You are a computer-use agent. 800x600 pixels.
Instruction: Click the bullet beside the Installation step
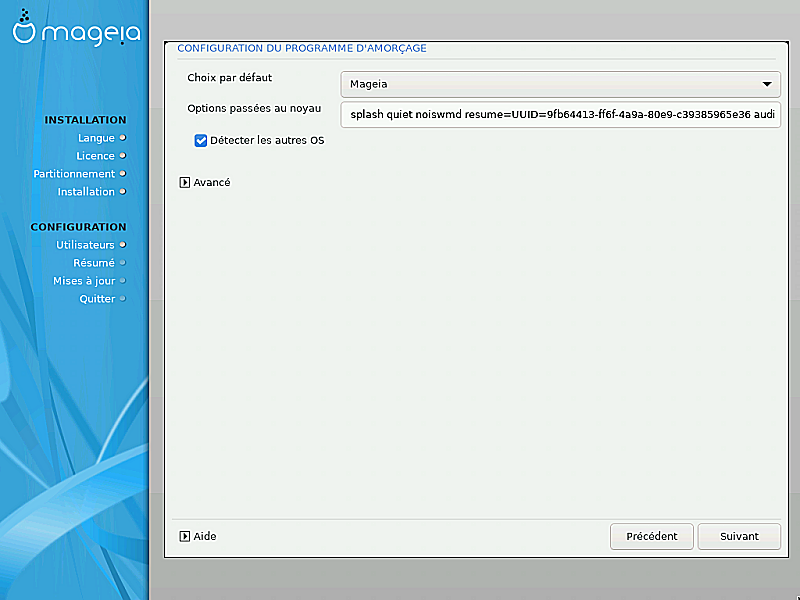point(123,192)
